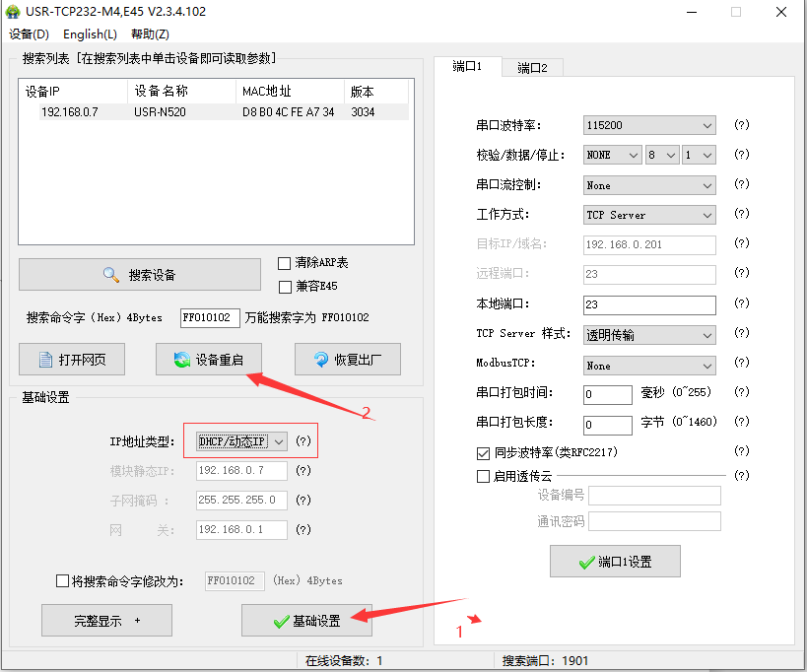Image resolution: width=807 pixels, height=672 pixels.
Task: Click the 搜索设备 magnifier search button
Action: click(140, 275)
